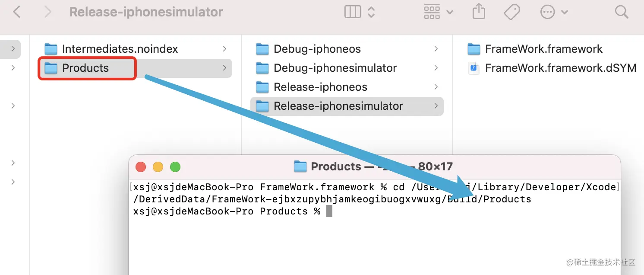This screenshot has height=275, width=644.
Task: Click the Finder back navigation arrow
Action: [x=17, y=12]
